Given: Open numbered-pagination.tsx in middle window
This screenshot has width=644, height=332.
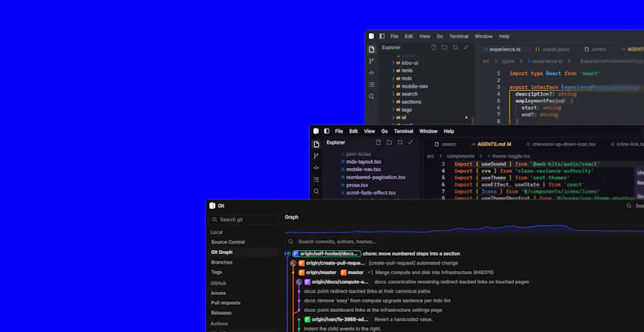Looking at the screenshot, I should [x=375, y=178].
